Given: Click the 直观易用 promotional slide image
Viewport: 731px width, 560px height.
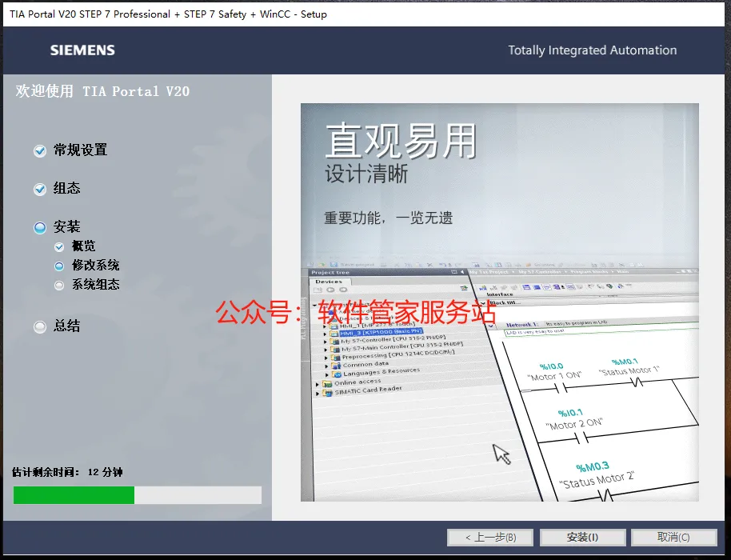Looking at the screenshot, I should click(500, 302).
